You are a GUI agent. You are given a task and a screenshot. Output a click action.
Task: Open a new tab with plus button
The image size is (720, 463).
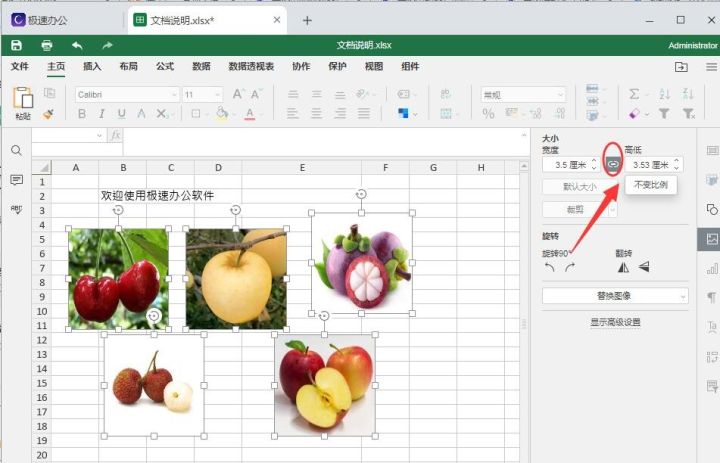point(307,20)
